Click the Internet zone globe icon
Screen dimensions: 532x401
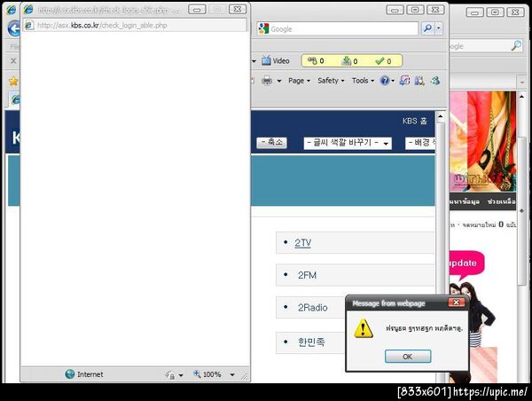click(69, 373)
